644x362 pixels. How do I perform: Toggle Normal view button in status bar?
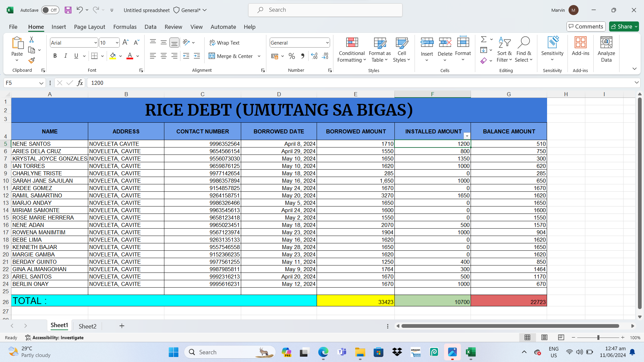(x=528, y=338)
